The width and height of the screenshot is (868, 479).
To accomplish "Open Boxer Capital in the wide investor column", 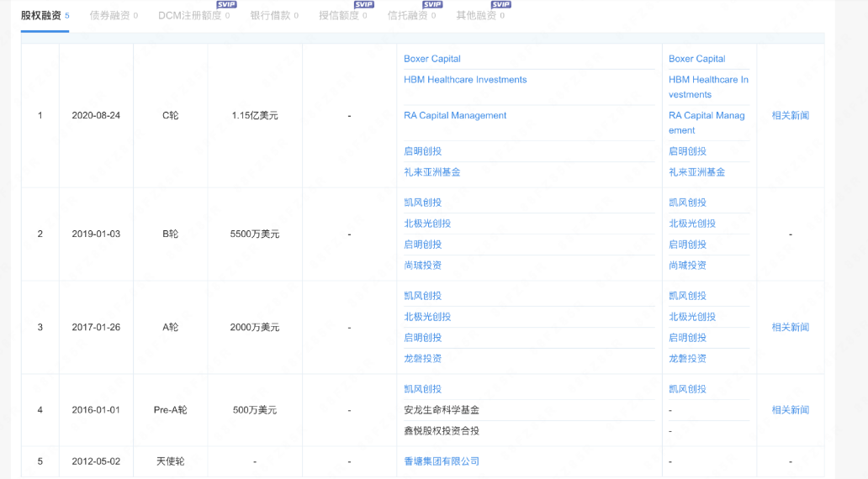I will pyautogui.click(x=431, y=59).
